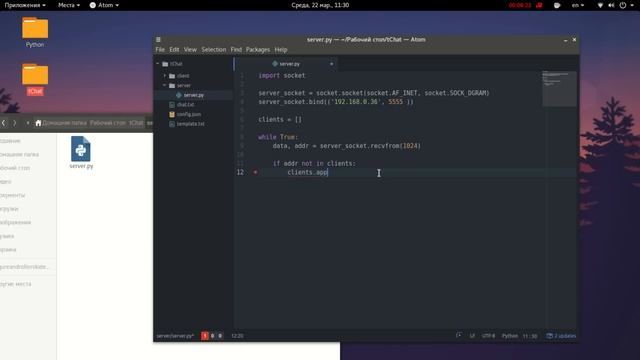Screen dimensions: 640x360
Task: Open the Help menu in Atom
Action: point(281,49)
